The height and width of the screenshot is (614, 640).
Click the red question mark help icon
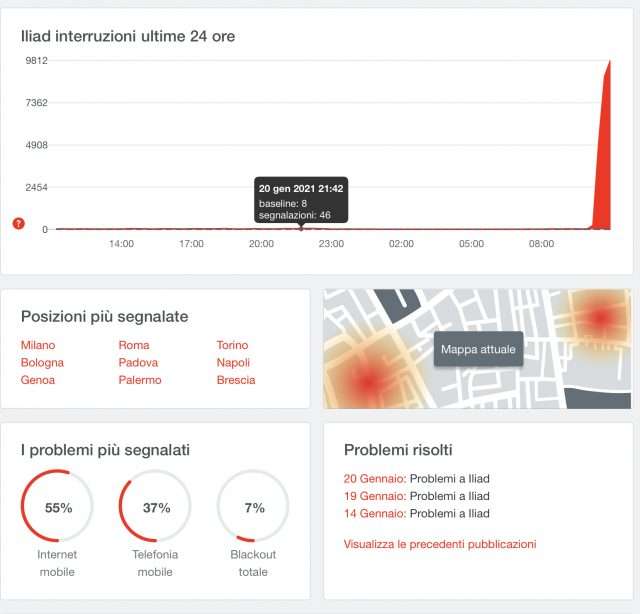(x=18, y=223)
